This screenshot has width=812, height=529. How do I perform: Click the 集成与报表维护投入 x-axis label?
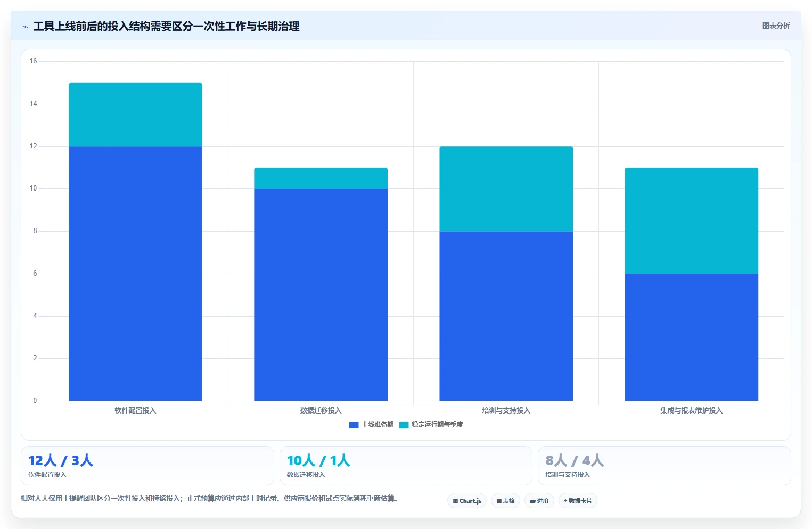coord(691,410)
